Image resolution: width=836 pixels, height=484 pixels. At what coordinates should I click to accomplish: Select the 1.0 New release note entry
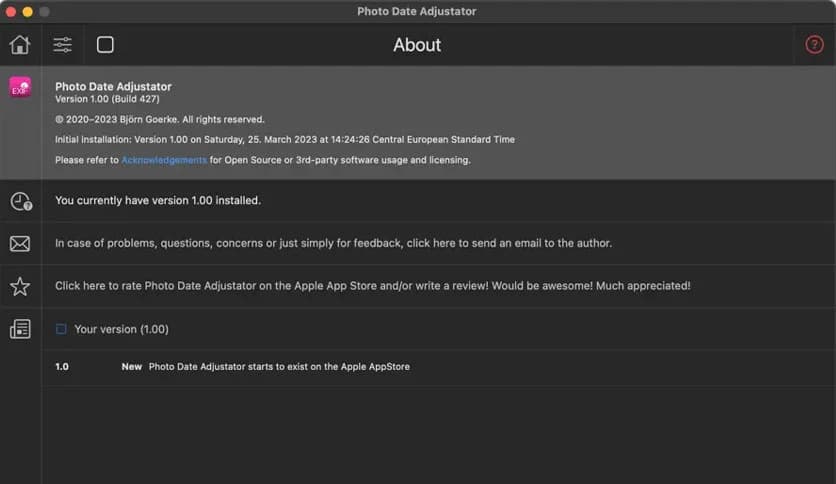pyautogui.click(x=232, y=367)
